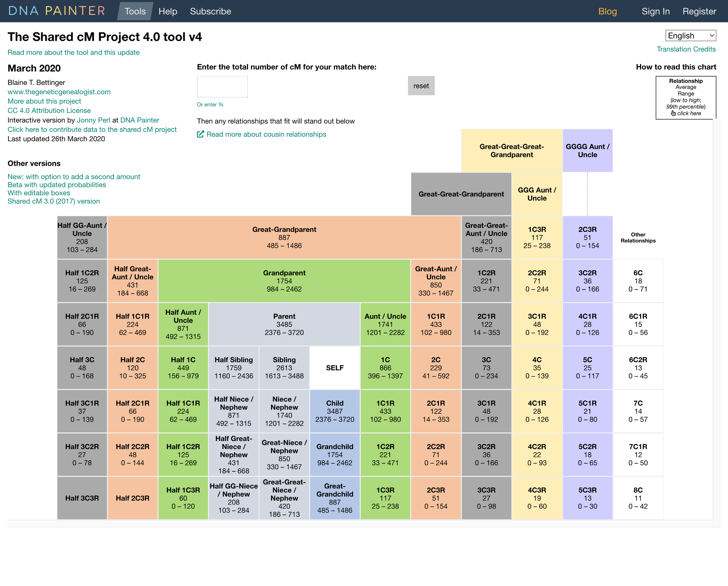The height and width of the screenshot is (586, 728).
Task: Click the Great-Grandchild 887 cell
Action: 335,498
